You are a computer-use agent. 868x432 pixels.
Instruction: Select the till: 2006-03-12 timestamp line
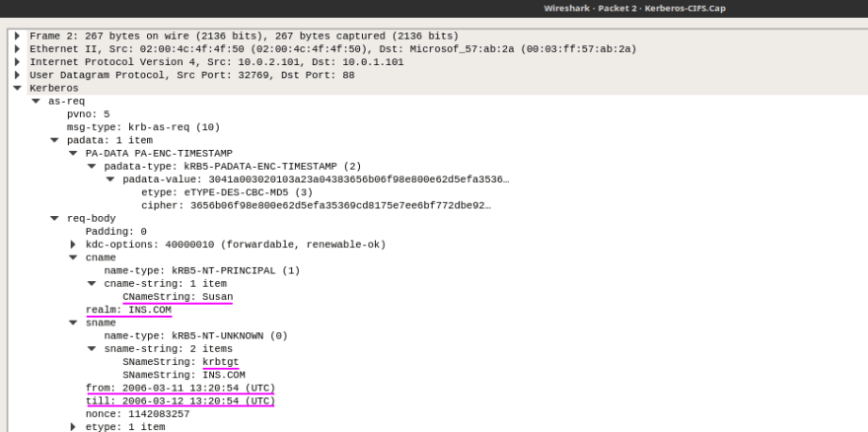pos(181,401)
